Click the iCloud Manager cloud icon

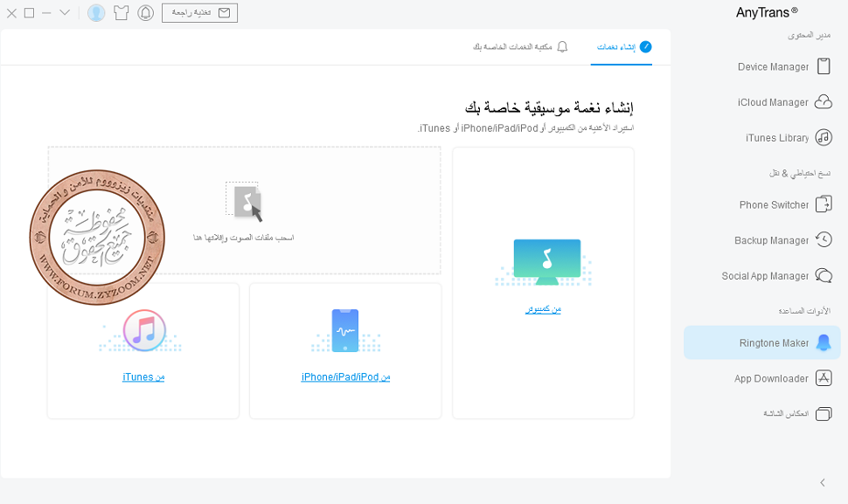[x=824, y=101]
